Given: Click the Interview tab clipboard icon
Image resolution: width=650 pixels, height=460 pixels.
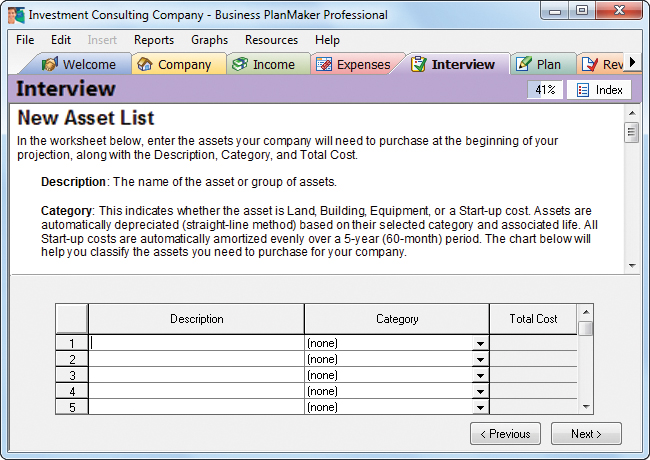Looking at the screenshot, I should (418, 64).
